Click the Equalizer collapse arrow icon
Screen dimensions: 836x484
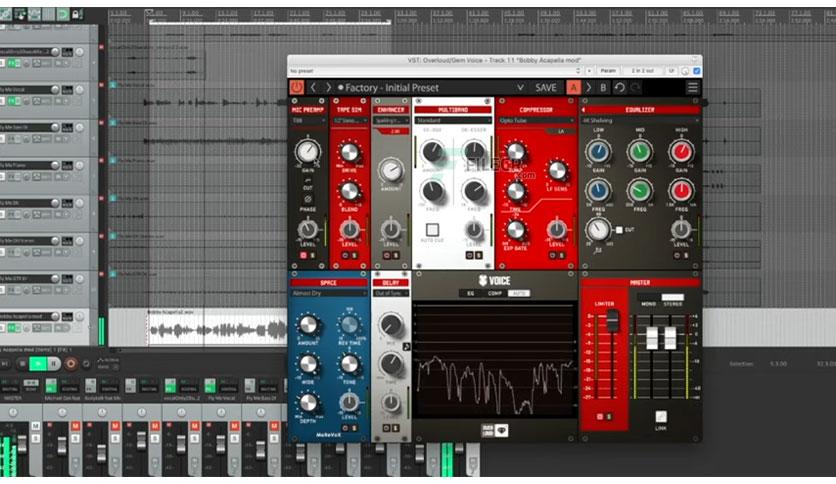[584, 110]
